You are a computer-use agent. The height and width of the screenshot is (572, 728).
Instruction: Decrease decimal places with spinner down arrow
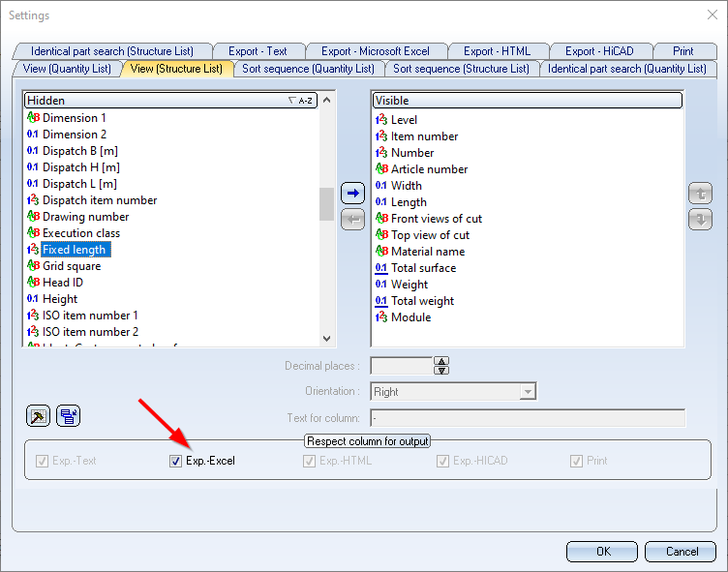point(441,370)
